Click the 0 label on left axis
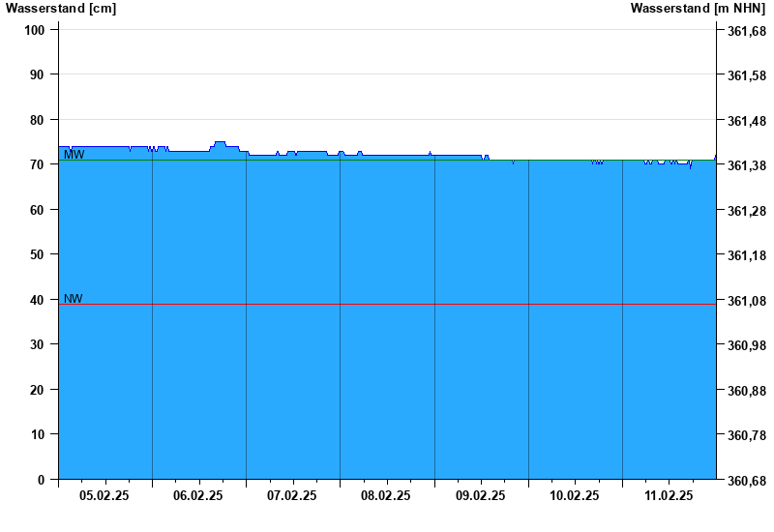Image resolution: width=774 pixels, height=532 pixels. (x=41, y=480)
